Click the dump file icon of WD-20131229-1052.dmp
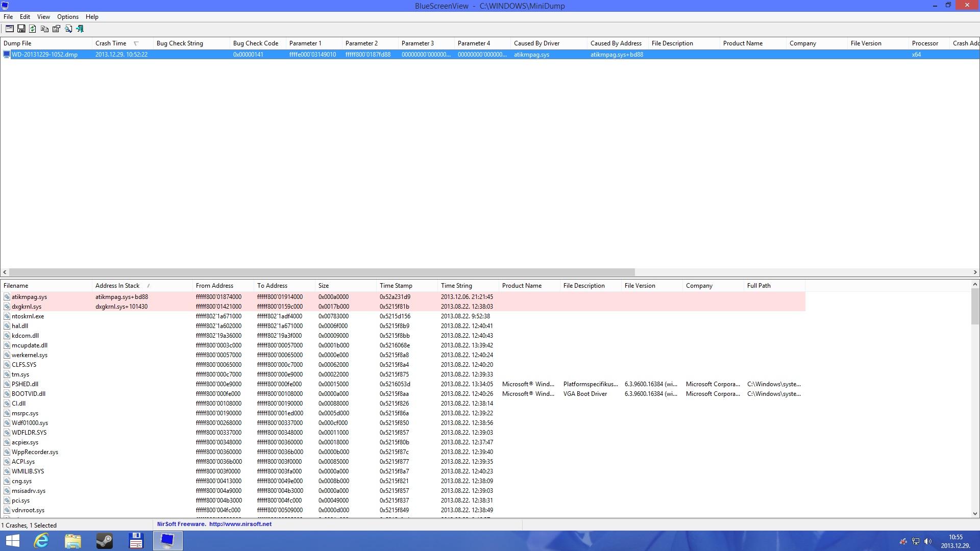The image size is (980, 551). [x=7, y=55]
